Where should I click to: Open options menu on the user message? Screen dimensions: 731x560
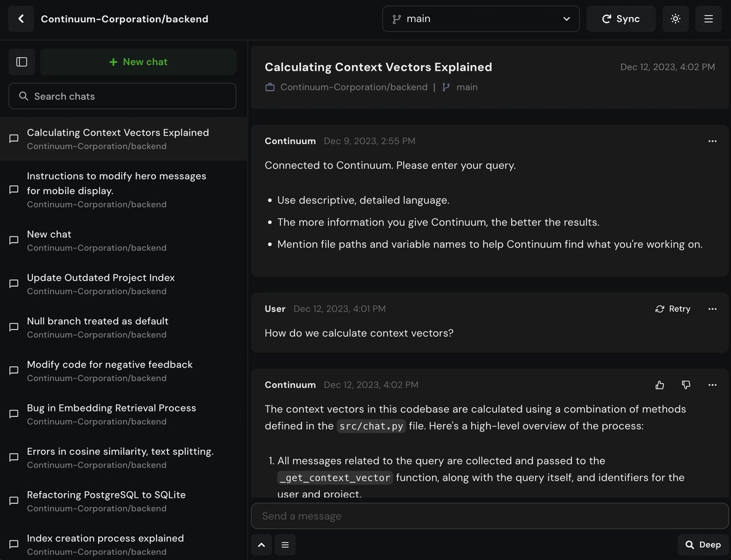[712, 309]
